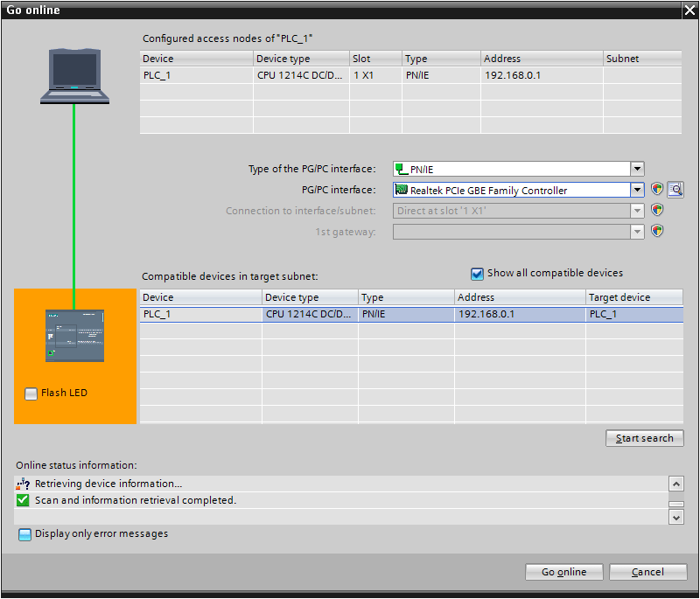Open the Type of the PG/PC interface dropdown
The image size is (700, 599).
637,168
